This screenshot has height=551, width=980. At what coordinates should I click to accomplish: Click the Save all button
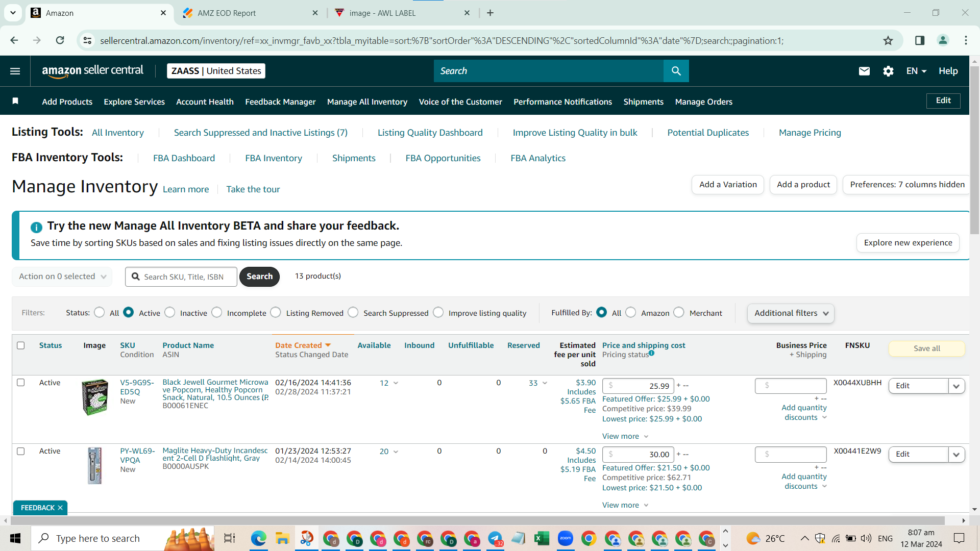[x=926, y=348]
